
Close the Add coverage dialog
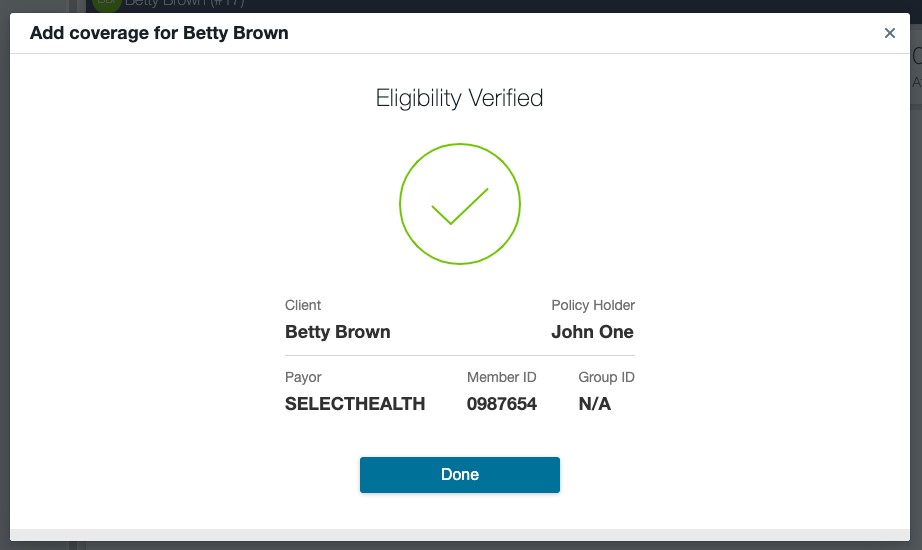pyautogui.click(x=890, y=33)
